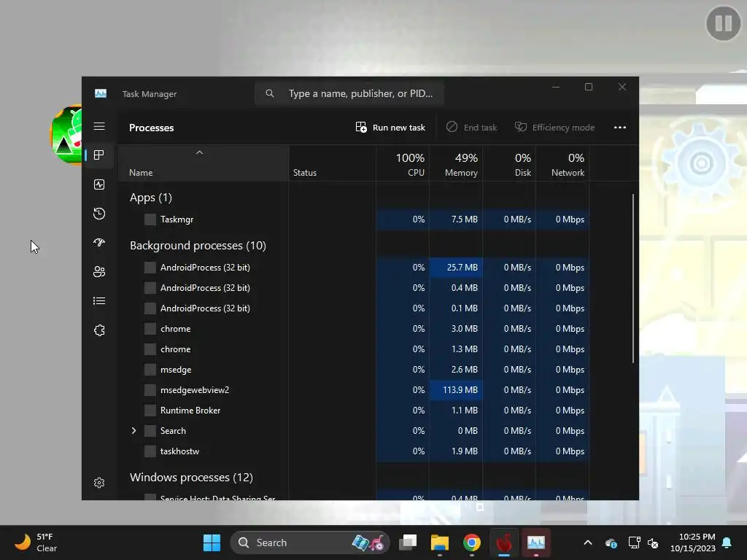The image size is (747, 560).
Task: Select AndroidProcess using 0.4 MB memory
Action: pos(354,287)
